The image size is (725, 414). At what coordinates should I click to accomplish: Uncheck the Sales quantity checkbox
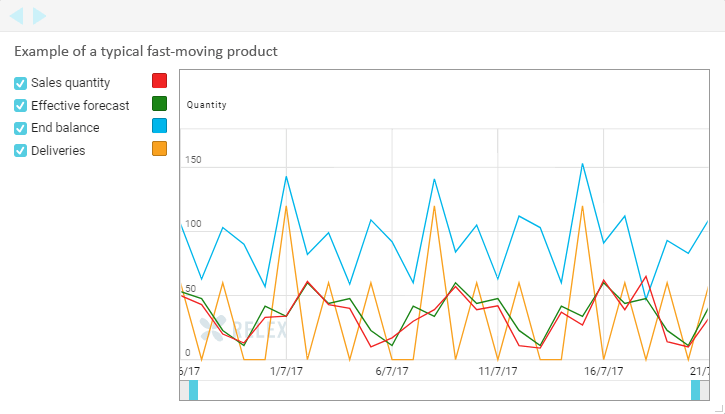[x=20, y=83]
